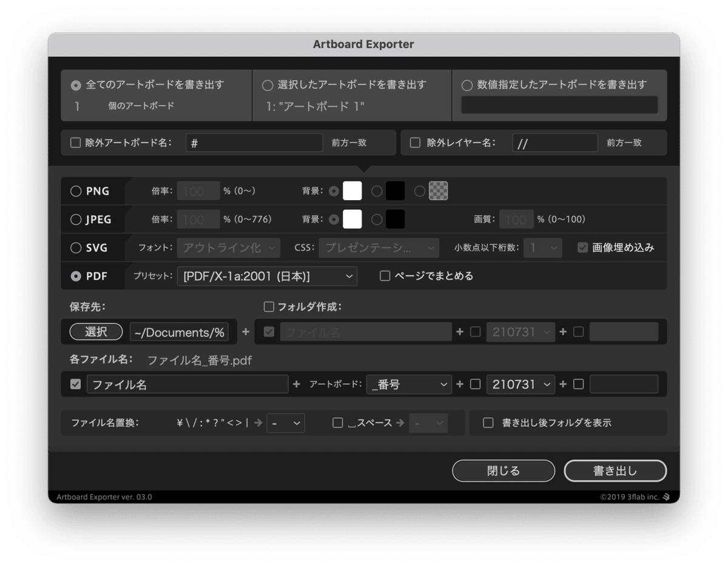
Task: Select export all artboards radio option
Action: click(x=76, y=86)
